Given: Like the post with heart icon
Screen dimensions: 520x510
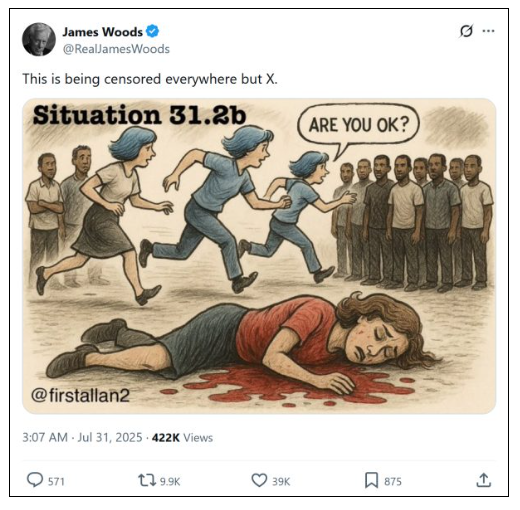Looking at the screenshot, I should coord(259,480).
